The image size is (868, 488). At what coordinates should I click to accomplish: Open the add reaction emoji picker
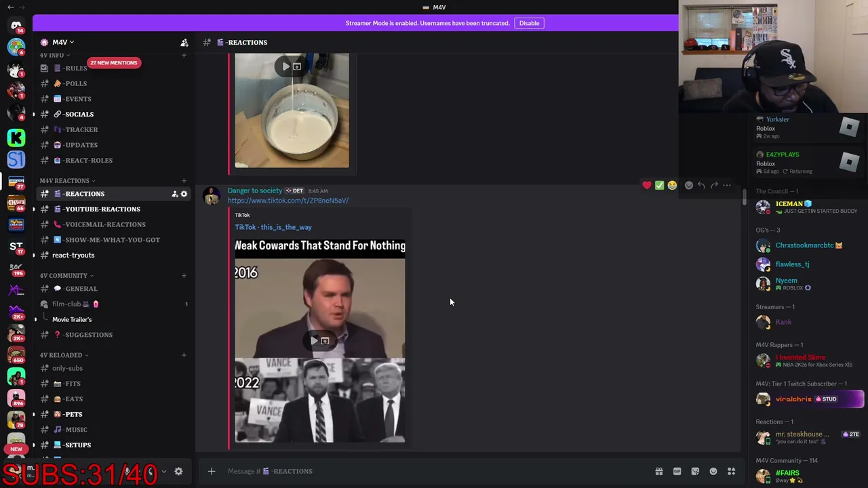(689, 185)
